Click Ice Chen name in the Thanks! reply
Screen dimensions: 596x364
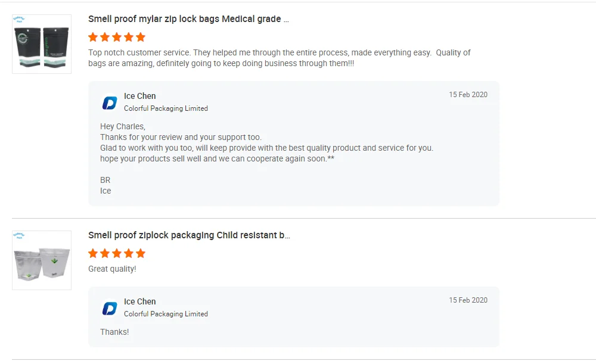[x=139, y=301]
